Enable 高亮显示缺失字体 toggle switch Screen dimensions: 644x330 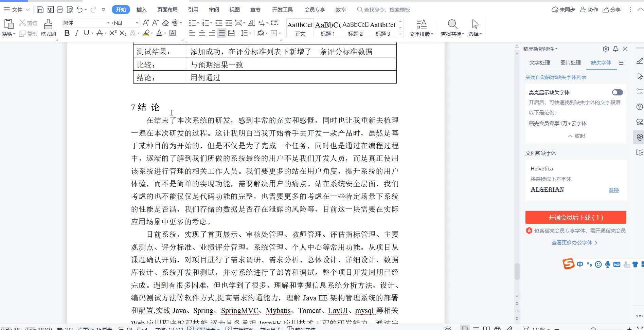617,92
